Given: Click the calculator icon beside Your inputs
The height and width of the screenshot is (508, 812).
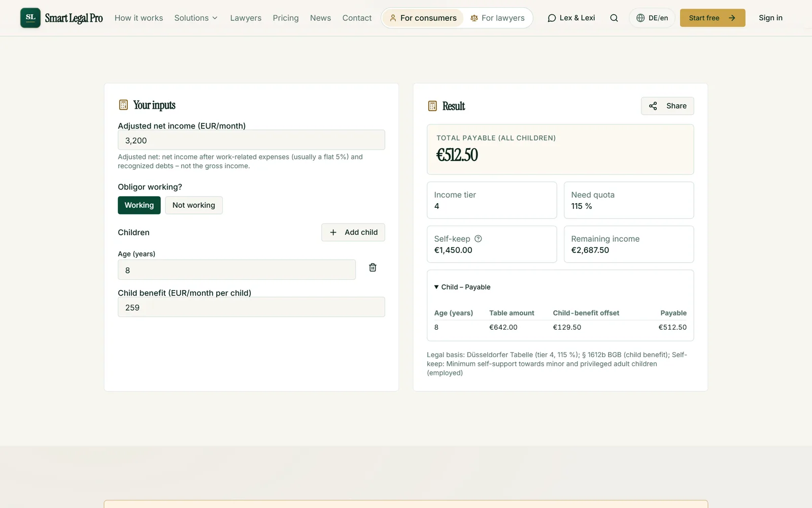Looking at the screenshot, I should (123, 105).
